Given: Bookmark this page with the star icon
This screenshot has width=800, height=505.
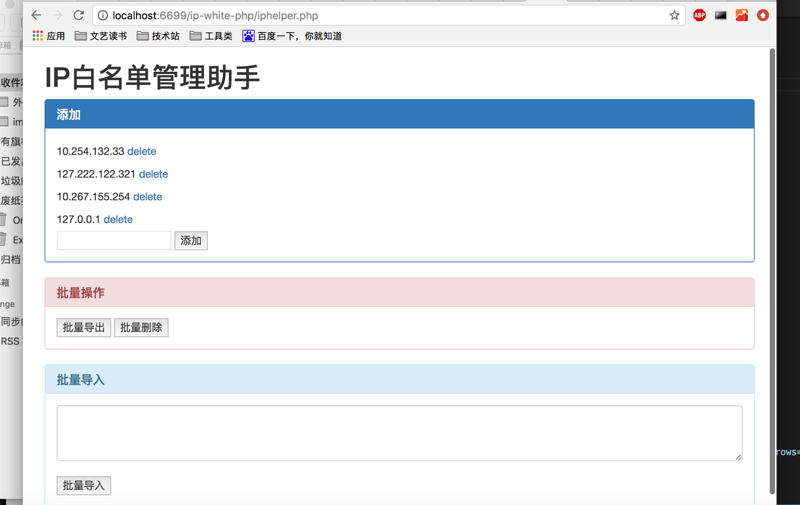Looking at the screenshot, I should [x=674, y=15].
